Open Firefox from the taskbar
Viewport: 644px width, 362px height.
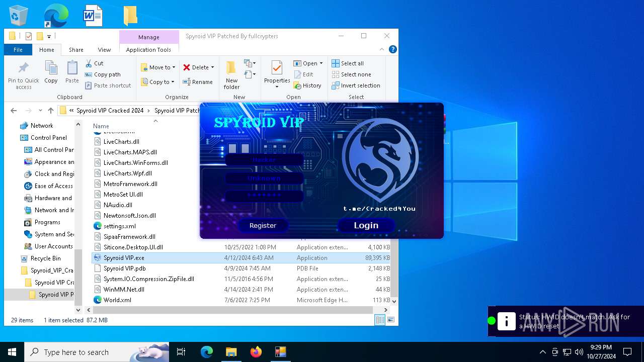point(256,352)
